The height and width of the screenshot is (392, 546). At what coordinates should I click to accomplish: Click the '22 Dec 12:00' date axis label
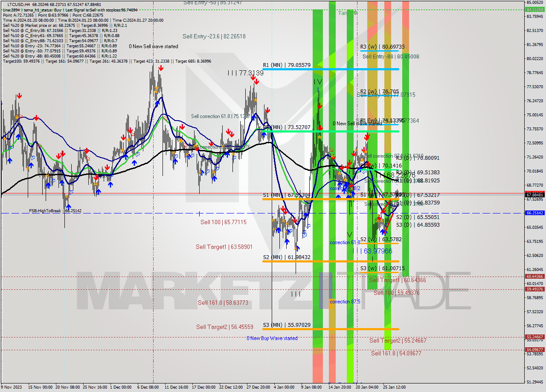(231, 387)
